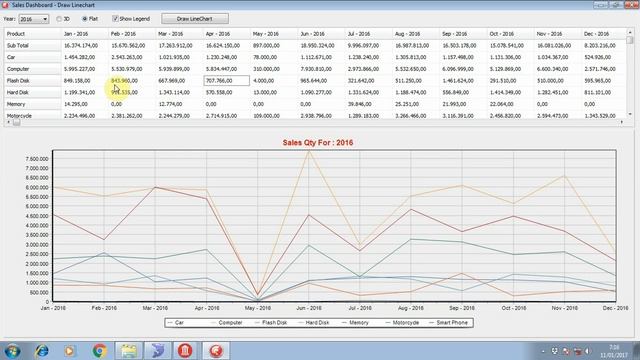Image resolution: width=640 pixels, height=360 pixels.
Task: Click the Computer legend entry
Action: 227,322
